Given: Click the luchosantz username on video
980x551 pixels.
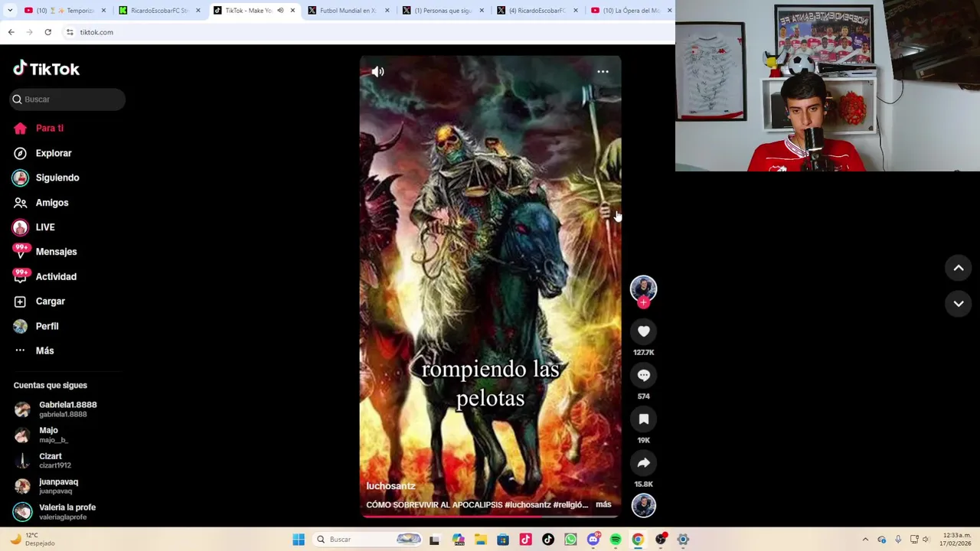Looking at the screenshot, I should [x=390, y=486].
